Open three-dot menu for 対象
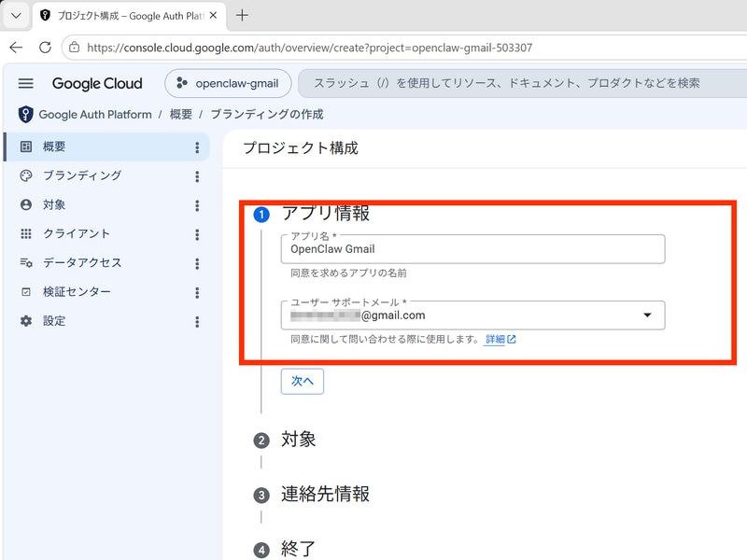The height and width of the screenshot is (560, 747). 197,205
